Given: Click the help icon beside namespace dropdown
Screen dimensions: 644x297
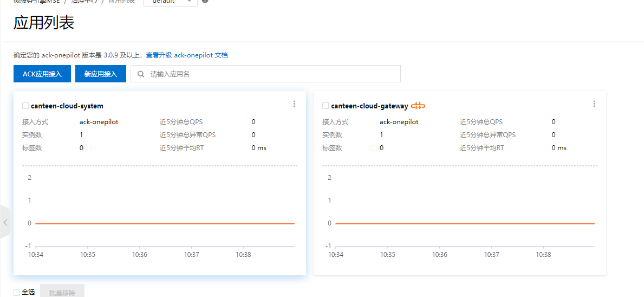Looking at the screenshot, I should coord(205,1).
